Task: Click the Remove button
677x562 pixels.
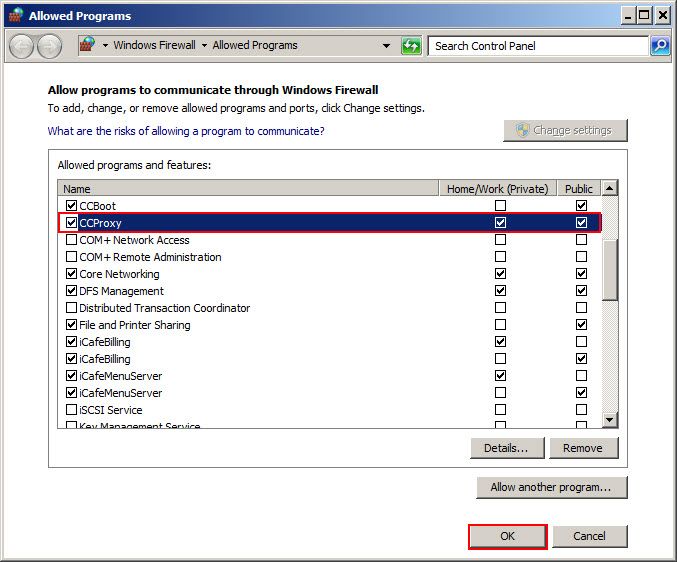Action: click(584, 448)
